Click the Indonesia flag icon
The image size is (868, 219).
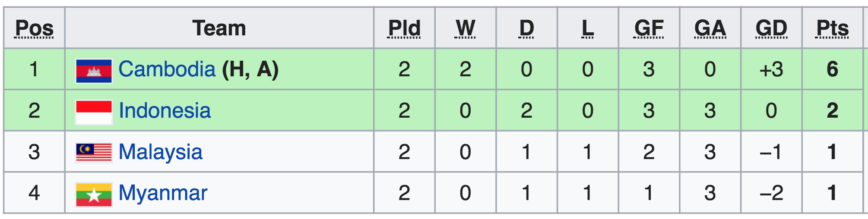pos(94,112)
